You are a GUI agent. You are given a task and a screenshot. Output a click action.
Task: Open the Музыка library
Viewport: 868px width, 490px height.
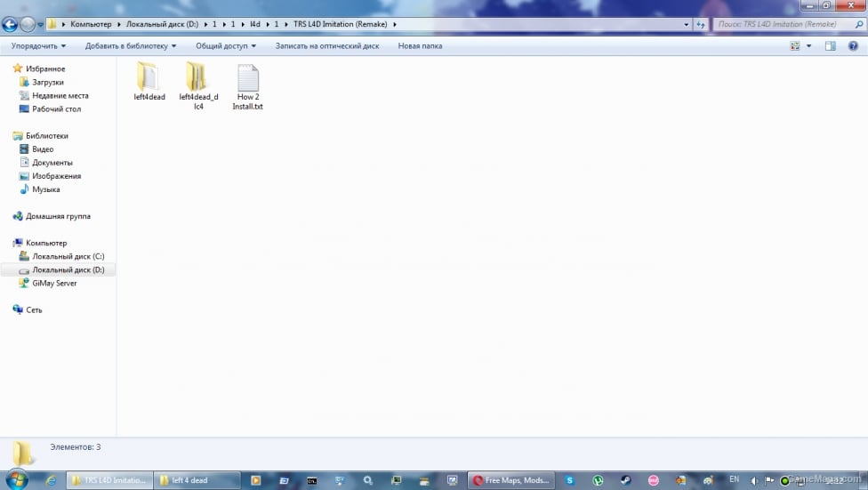[x=45, y=189]
